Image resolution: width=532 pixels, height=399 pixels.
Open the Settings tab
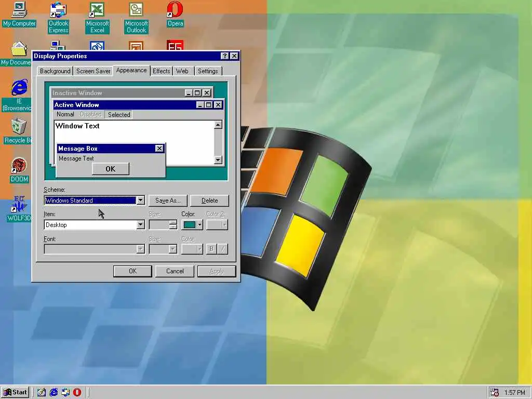tap(208, 71)
